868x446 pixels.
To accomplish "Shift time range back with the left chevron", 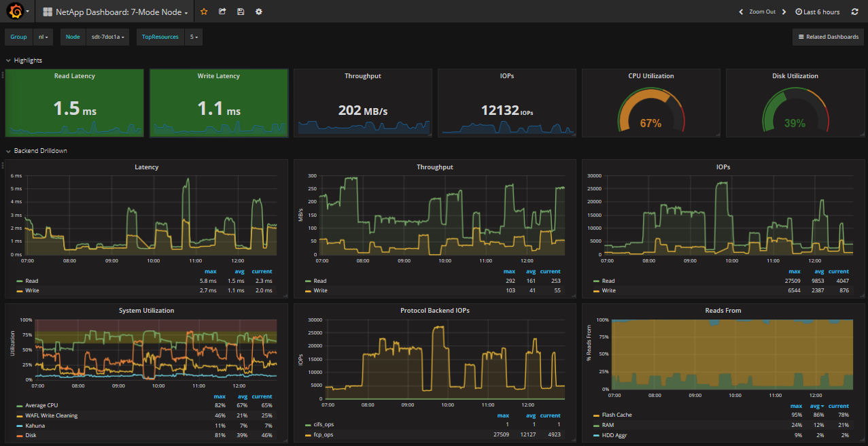I will coord(741,12).
